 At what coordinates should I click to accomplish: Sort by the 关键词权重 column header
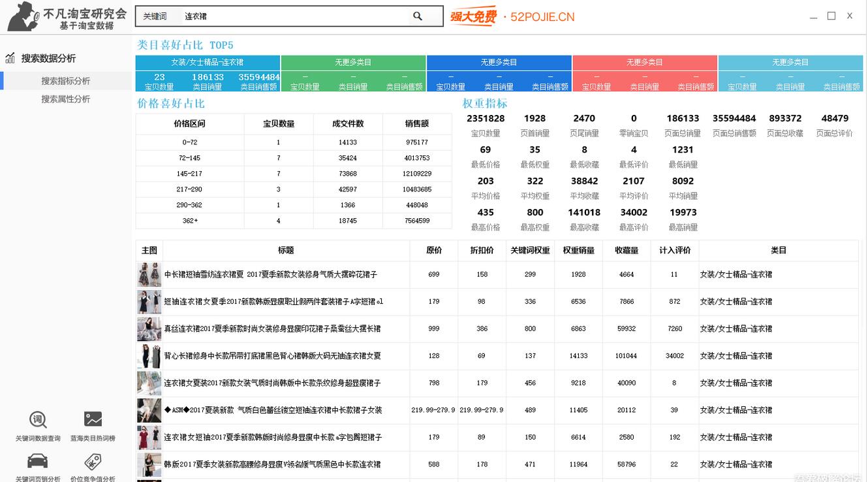(x=530, y=250)
